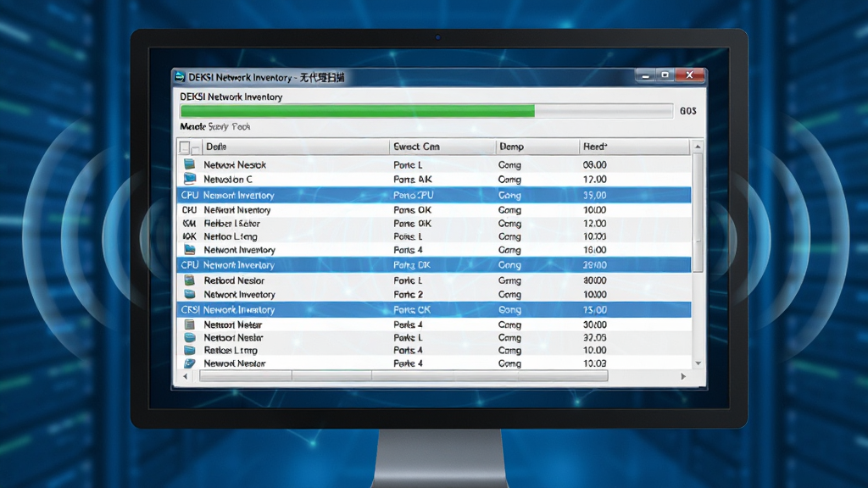Click the CHU tag on the 10.00 Pans OK row
Viewport: 868px width, 488px height.
click(189, 210)
